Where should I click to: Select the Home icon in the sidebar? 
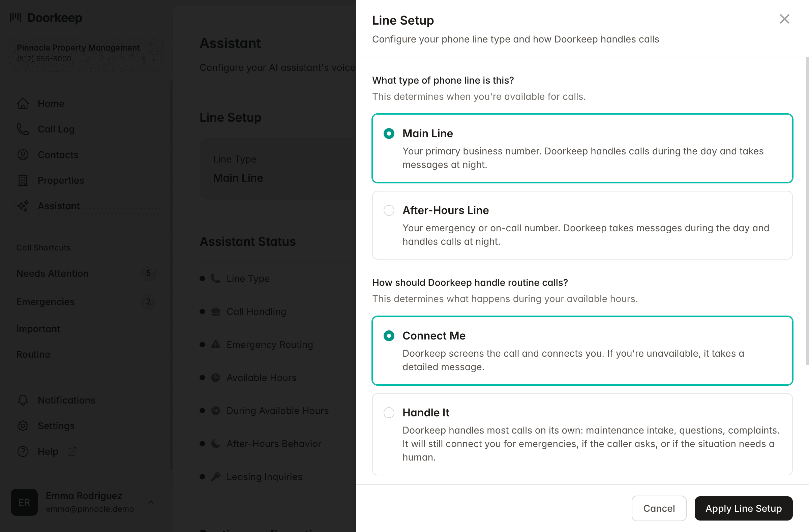(x=23, y=104)
